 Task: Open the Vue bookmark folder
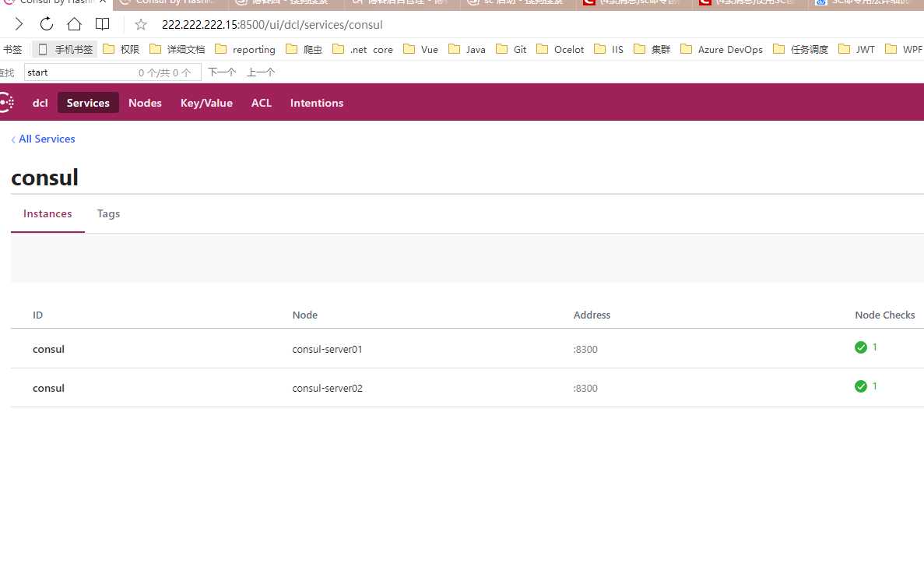421,50
